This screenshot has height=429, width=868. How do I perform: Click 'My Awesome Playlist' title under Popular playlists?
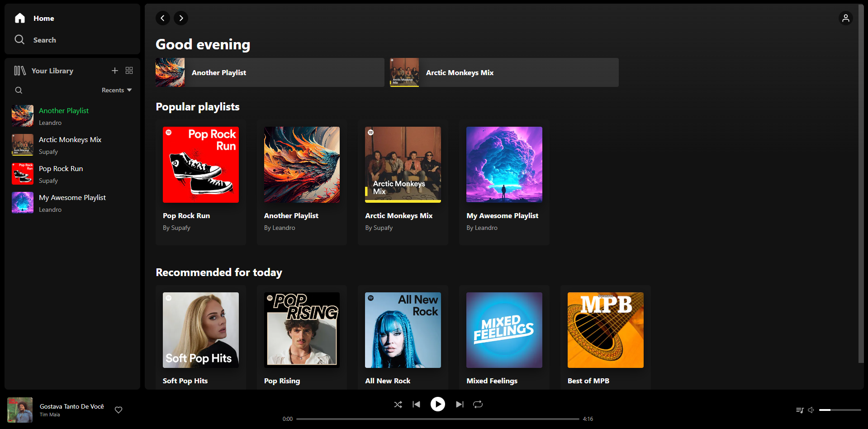coord(503,216)
